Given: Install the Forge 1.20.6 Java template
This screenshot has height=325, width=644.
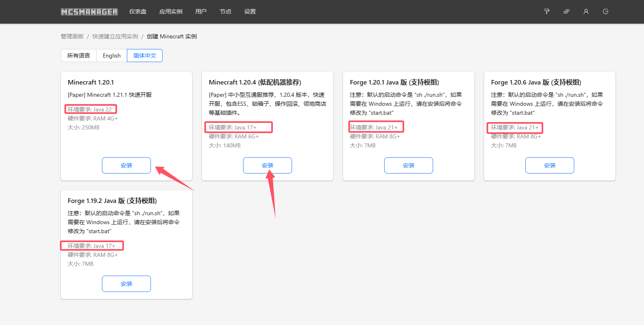Looking at the screenshot, I should coord(550,165).
